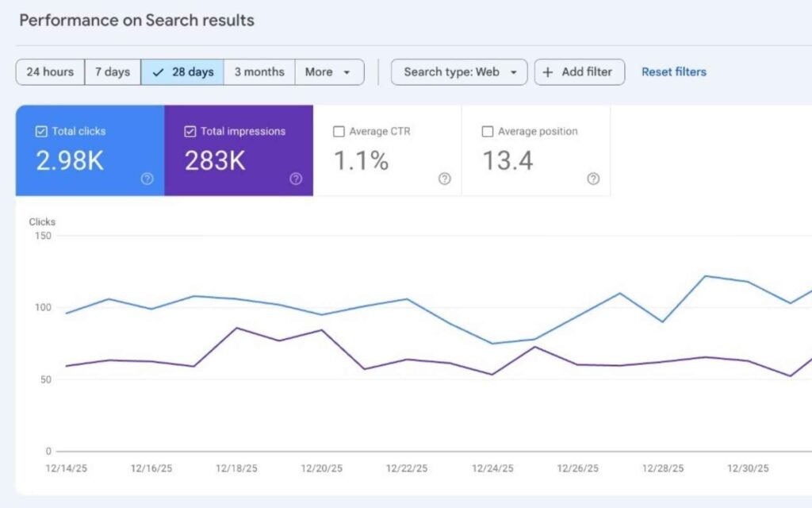Click the plus icon on Add filter
The height and width of the screenshot is (508, 812).
(x=548, y=71)
